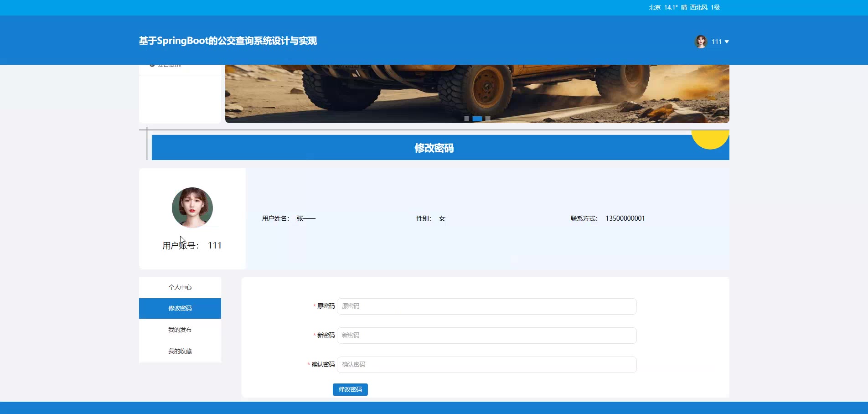Click the off-road truck banner image
Viewport: 868px width, 414px height.
(x=477, y=93)
